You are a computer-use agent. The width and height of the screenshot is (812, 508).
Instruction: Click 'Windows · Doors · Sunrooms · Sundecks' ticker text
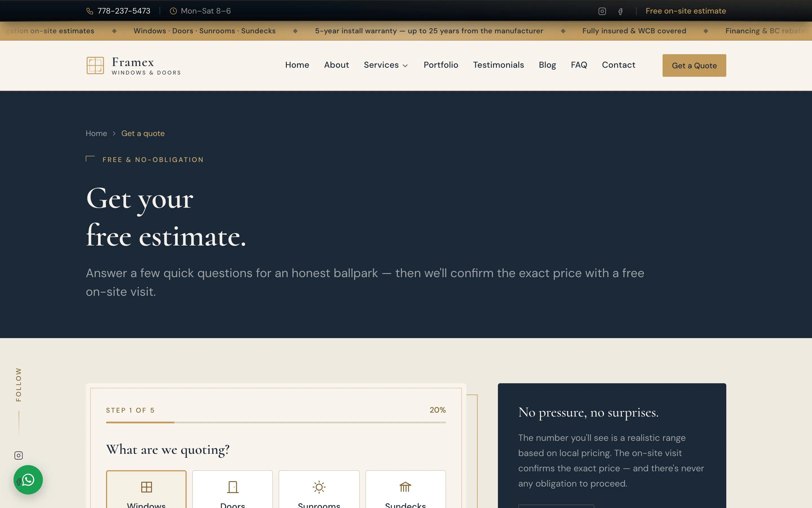pos(204,31)
